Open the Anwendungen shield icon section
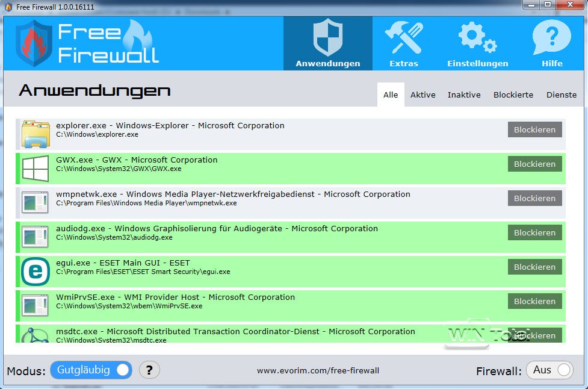 click(328, 43)
